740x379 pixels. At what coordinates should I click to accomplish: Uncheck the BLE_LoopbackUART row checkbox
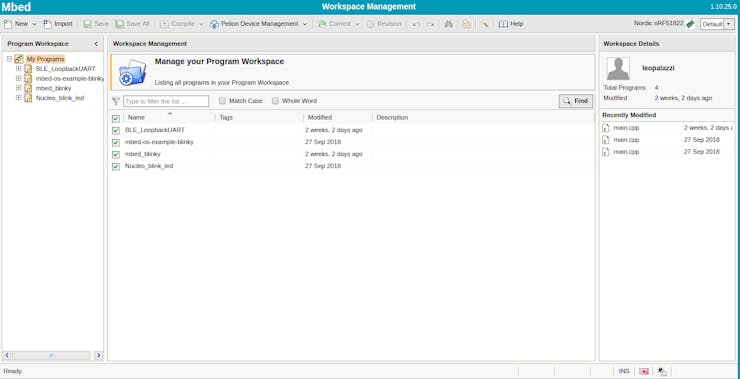coord(116,131)
